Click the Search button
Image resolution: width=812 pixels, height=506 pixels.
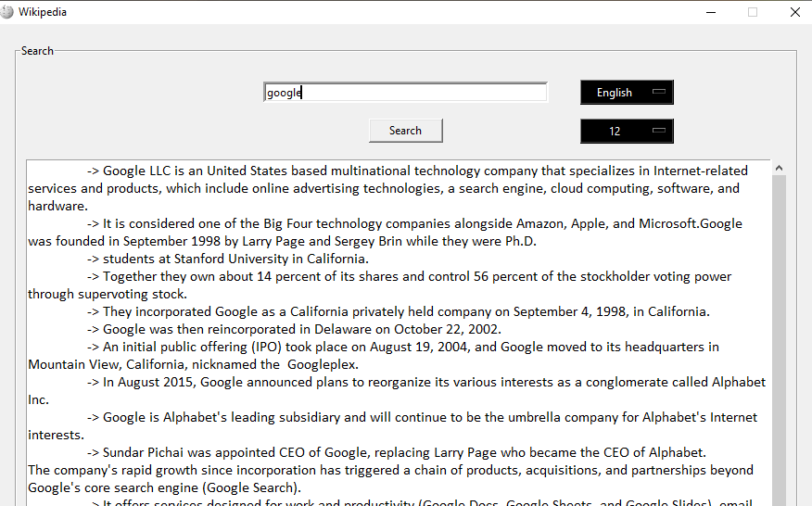coord(405,131)
